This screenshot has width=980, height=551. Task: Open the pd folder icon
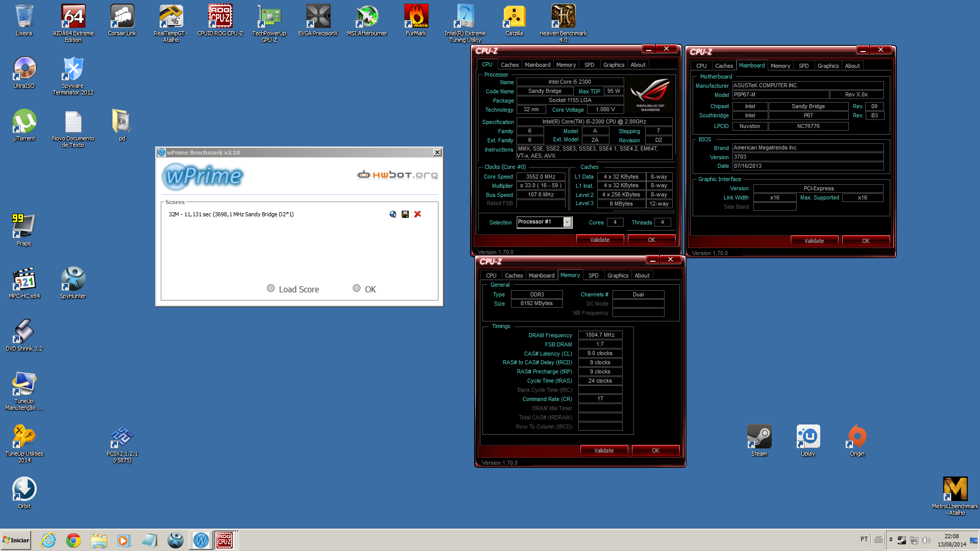(122, 126)
